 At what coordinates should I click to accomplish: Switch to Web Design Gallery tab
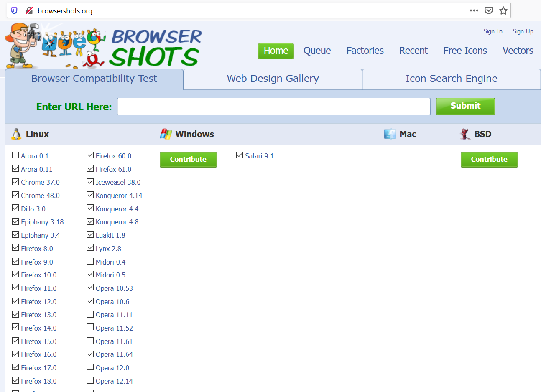tap(273, 79)
